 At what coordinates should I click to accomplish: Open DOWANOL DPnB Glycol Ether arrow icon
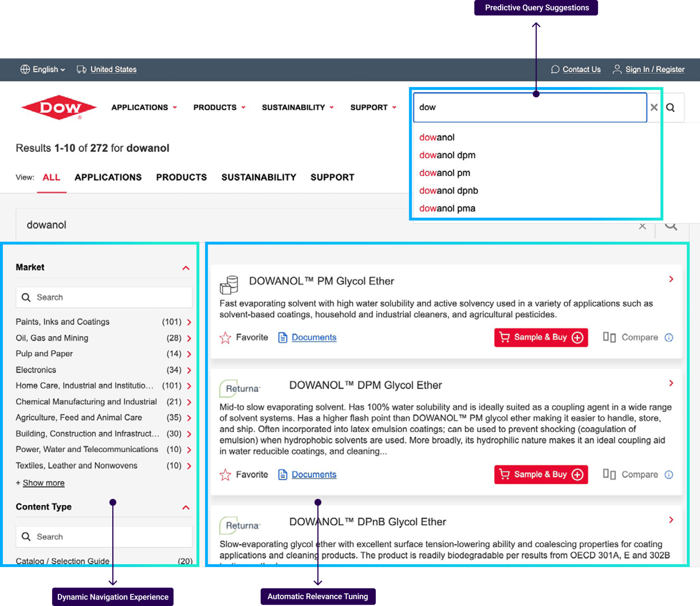[x=671, y=520]
